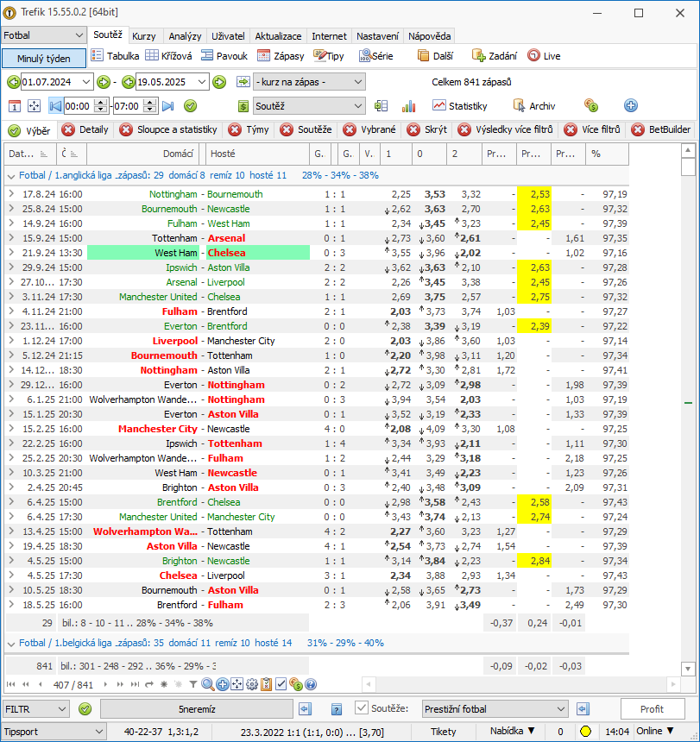Switch to the Analýzy tab
The width and height of the screenshot is (700, 742).
185,36
